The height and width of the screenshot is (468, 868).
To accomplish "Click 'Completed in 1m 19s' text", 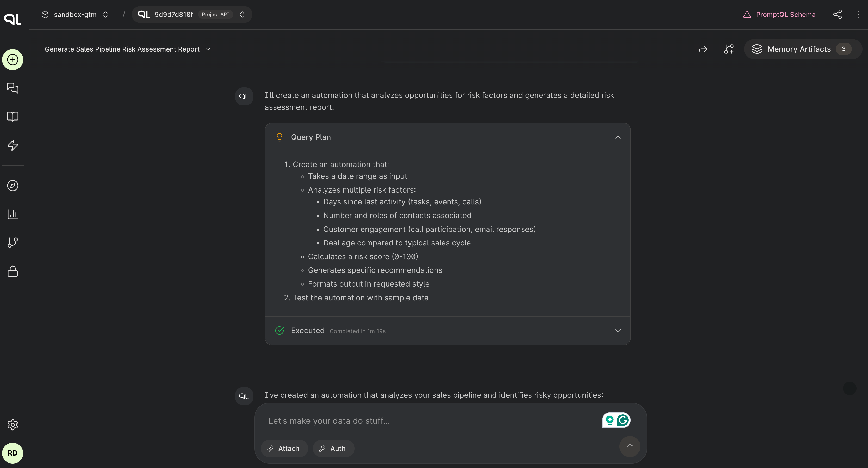I will 357,331.
